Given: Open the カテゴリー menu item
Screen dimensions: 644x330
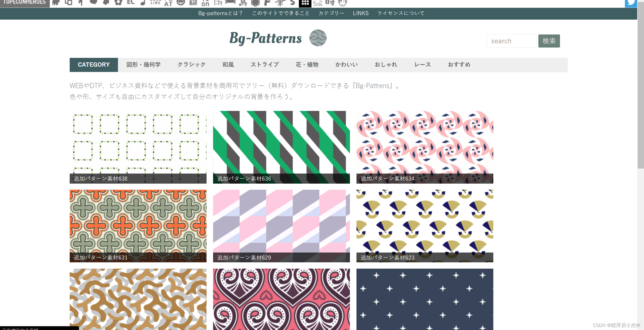Looking at the screenshot, I should point(331,13).
